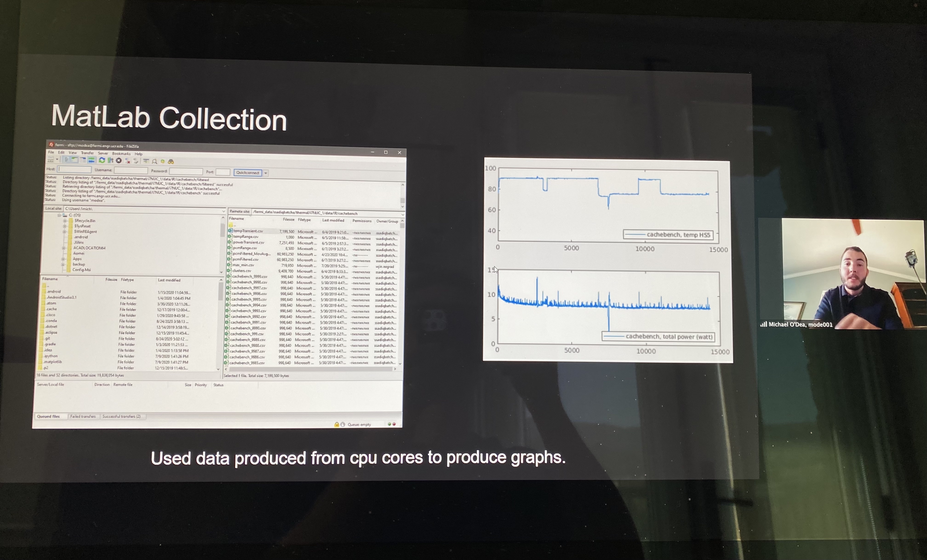Expand the $Recycle.Bin tree node
The image size is (927, 560).
coord(65,221)
